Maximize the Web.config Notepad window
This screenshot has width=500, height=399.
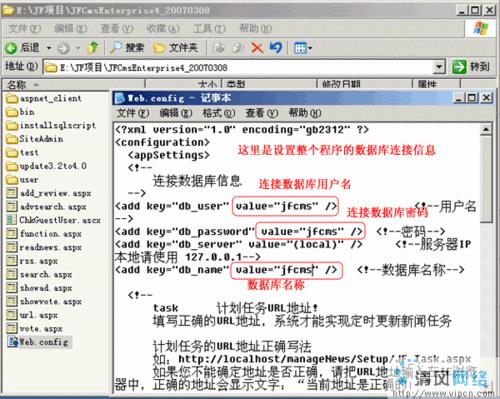(472, 98)
